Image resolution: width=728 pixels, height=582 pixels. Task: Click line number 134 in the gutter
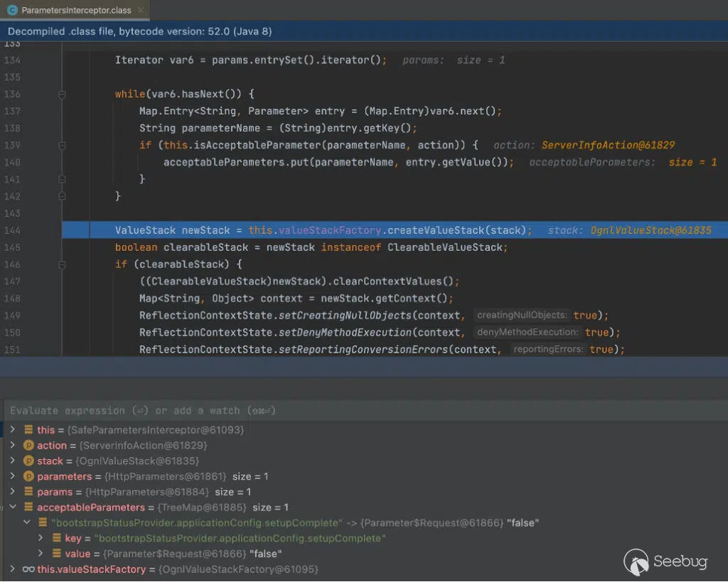click(x=12, y=60)
